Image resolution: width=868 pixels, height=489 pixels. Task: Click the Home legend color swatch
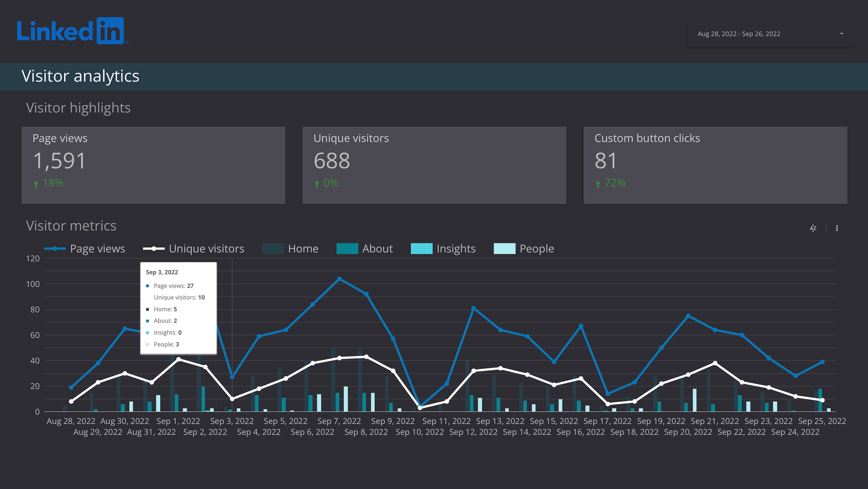coord(273,248)
